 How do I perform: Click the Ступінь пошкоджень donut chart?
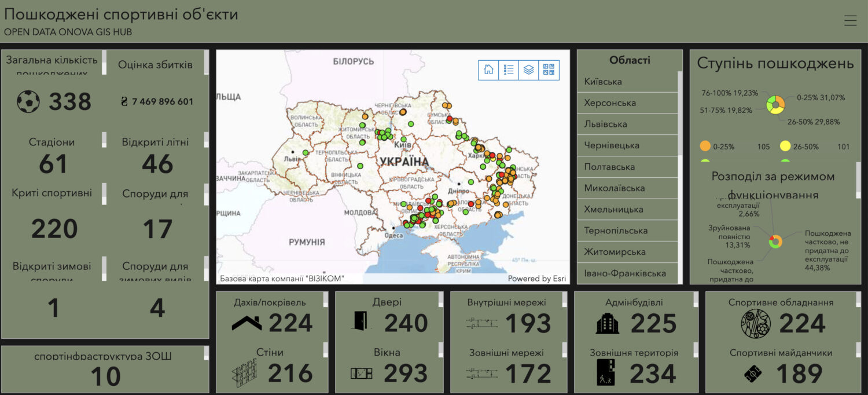point(775,105)
